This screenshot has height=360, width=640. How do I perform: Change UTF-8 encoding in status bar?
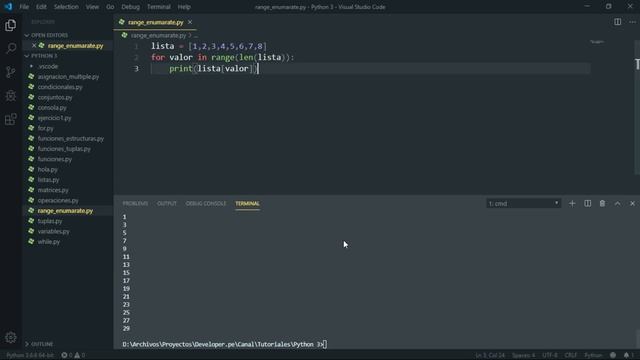tap(550, 355)
